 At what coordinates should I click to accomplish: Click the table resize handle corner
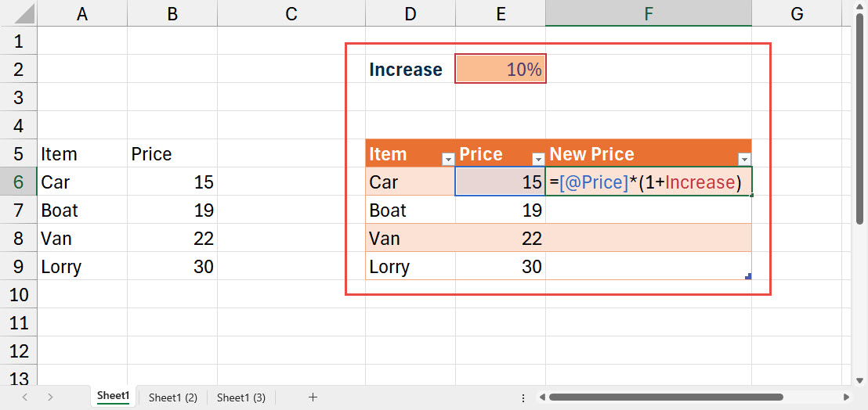[x=748, y=276]
